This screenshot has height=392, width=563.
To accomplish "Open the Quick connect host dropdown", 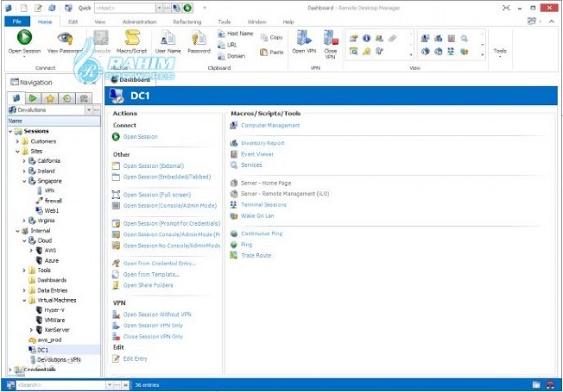I will pyautogui.click(x=159, y=8).
